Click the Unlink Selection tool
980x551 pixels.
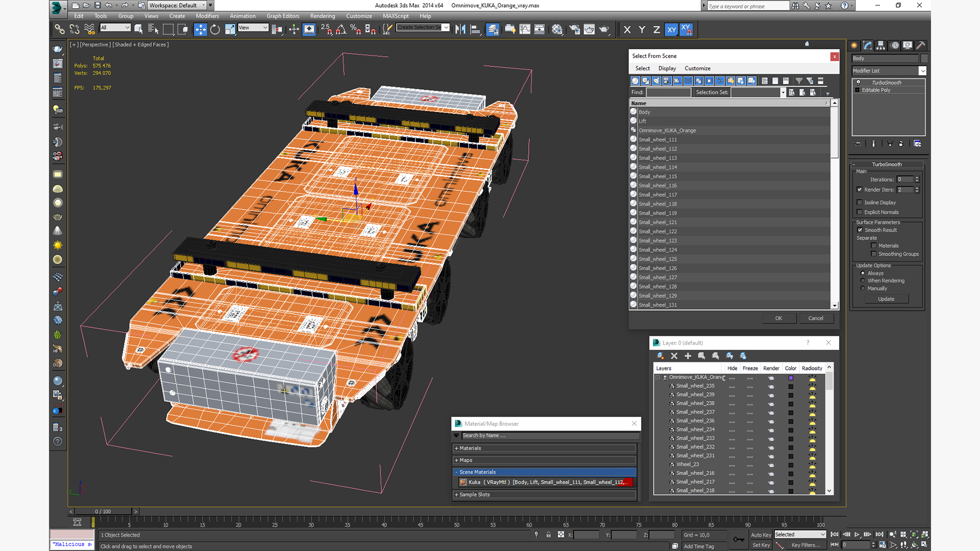[x=75, y=29]
